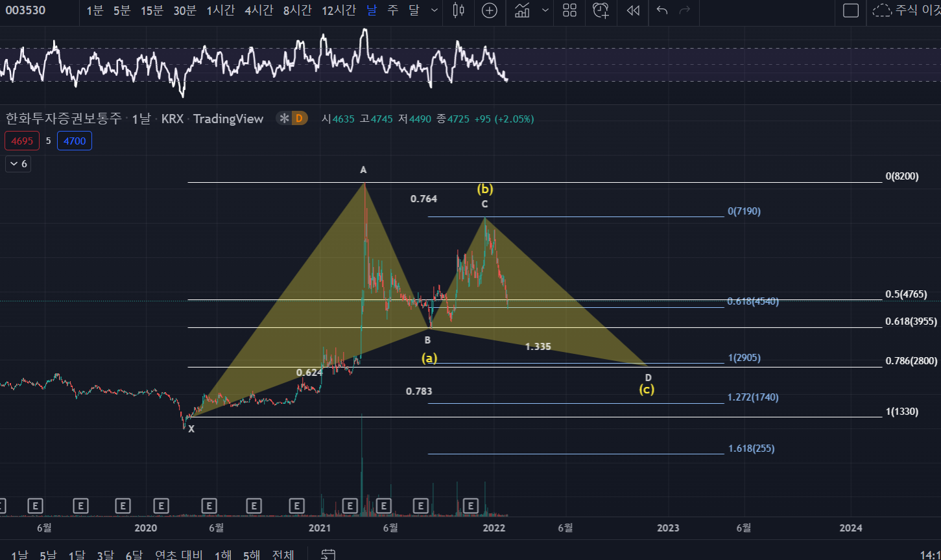Select the pattern point X label
The height and width of the screenshot is (560, 941).
coord(191,428)
